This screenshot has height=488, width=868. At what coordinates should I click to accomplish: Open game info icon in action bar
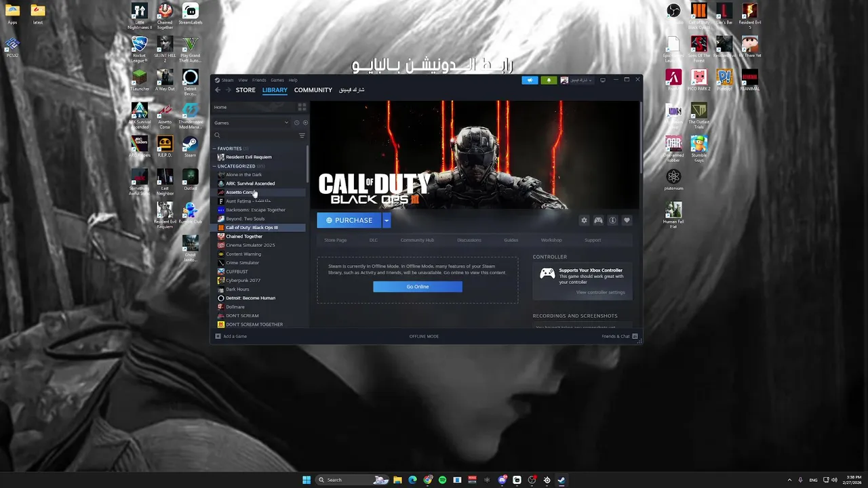tap(612, 220)
